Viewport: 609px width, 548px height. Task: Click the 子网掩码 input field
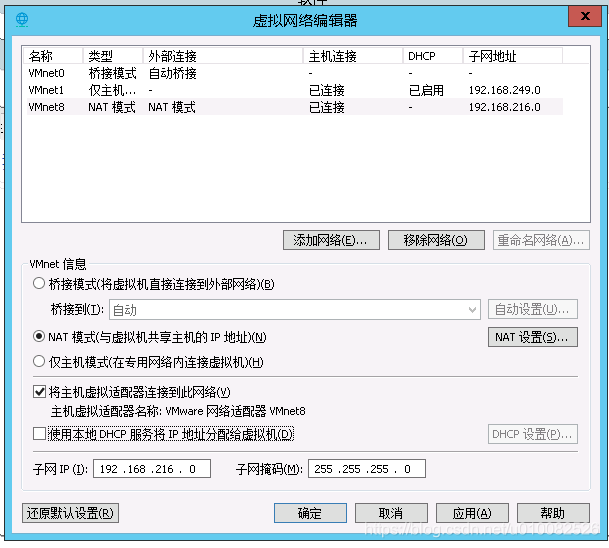[367, 469]
